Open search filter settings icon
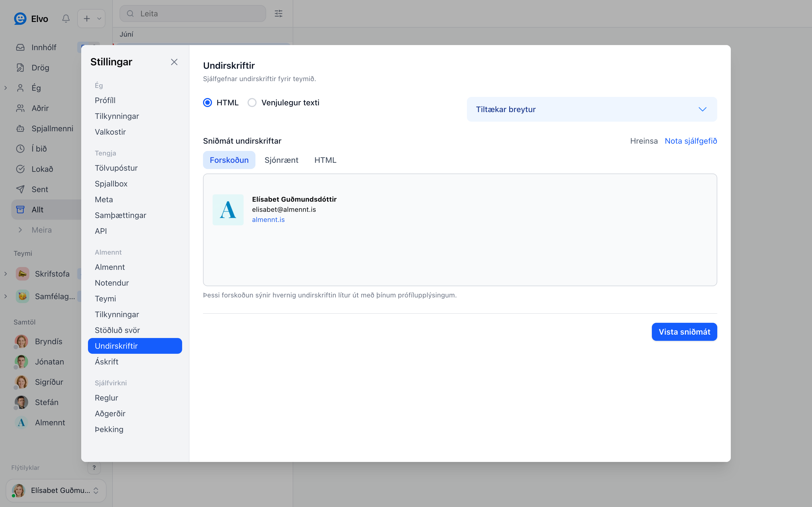This screenshot has width=812, height=507. (x=279, y=14)
